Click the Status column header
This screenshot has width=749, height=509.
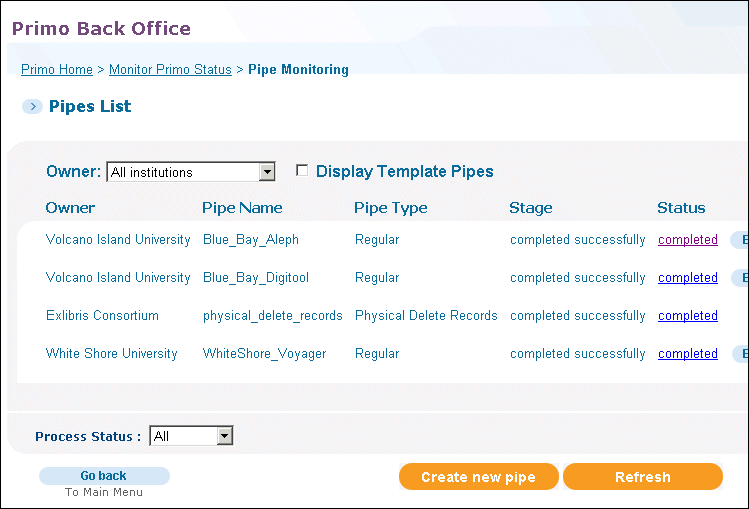(x=681, y=208)
